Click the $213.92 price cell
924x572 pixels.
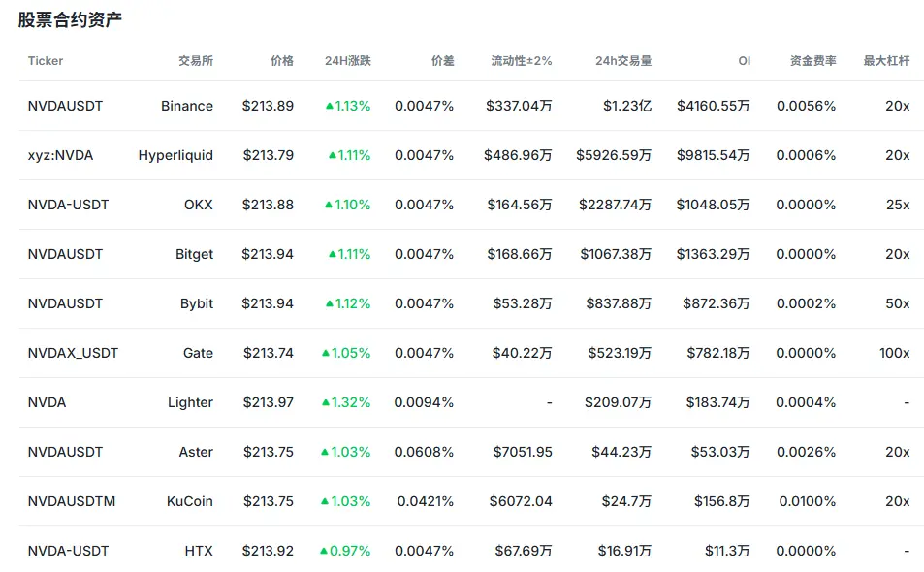click(268, 552)
